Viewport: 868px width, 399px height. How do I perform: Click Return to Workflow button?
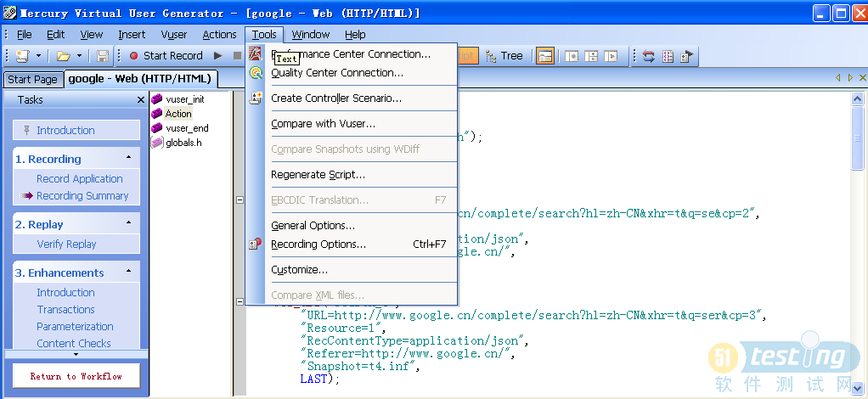click(76, 376)
